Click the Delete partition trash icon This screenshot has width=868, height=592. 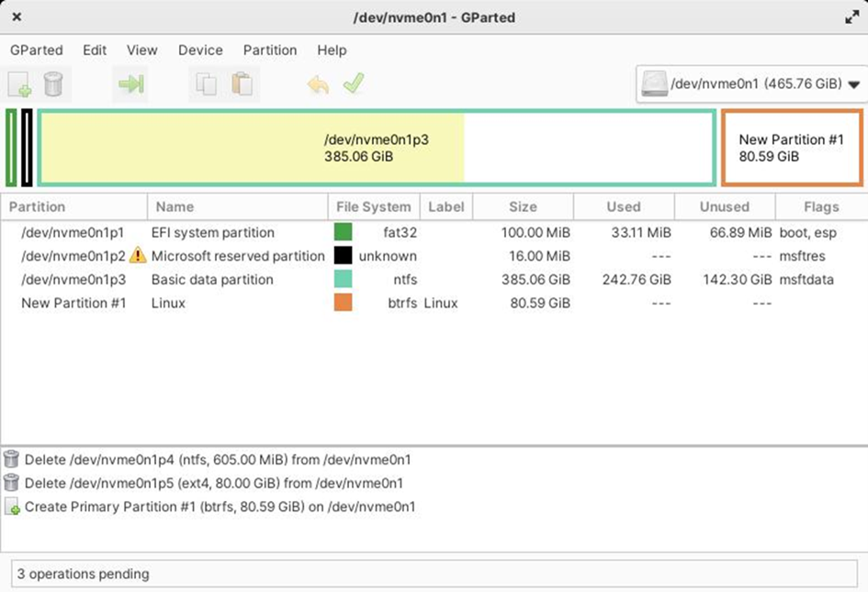pyautogui.click(x=54, y=84)
